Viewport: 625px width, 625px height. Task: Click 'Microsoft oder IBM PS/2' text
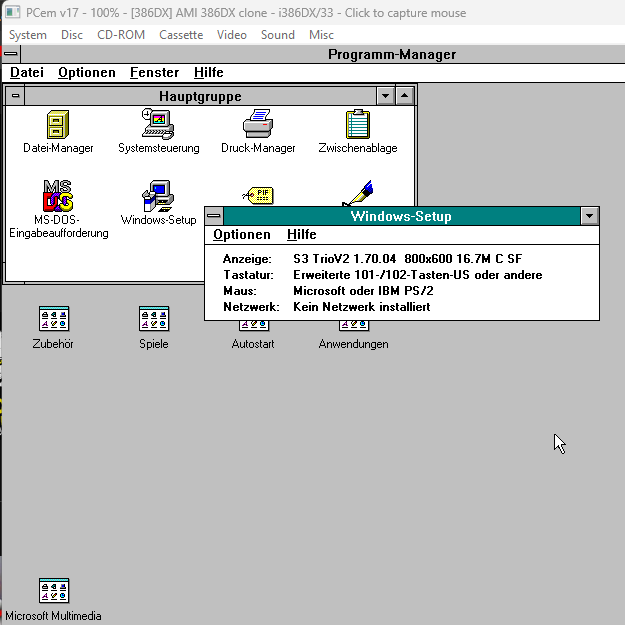click(363, 291)
